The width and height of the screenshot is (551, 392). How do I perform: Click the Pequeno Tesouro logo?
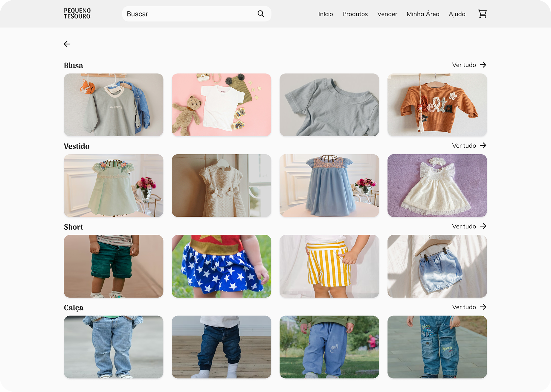click(77, 14)
